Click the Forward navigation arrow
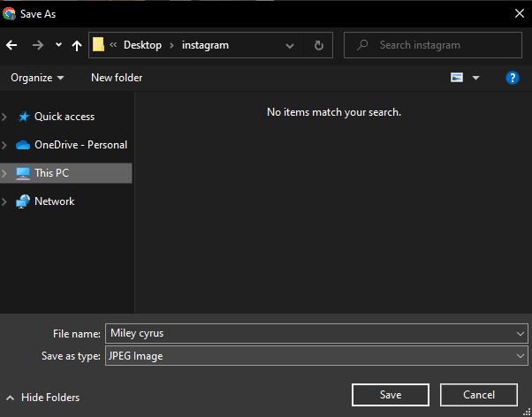532x417 pixels. pos(38,45)
